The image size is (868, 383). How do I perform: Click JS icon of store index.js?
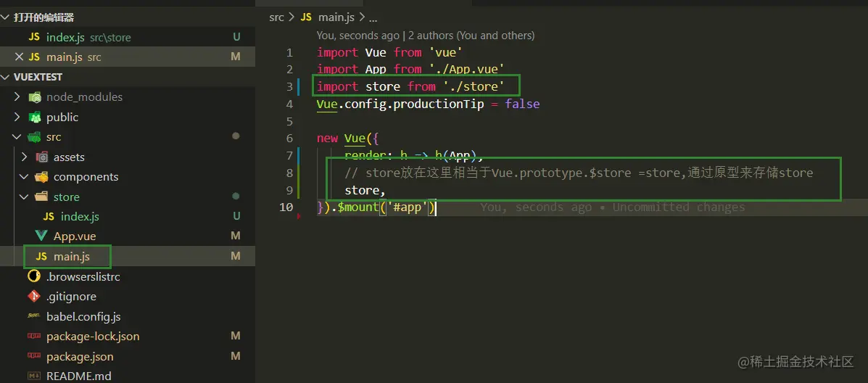tap(49, 217)
